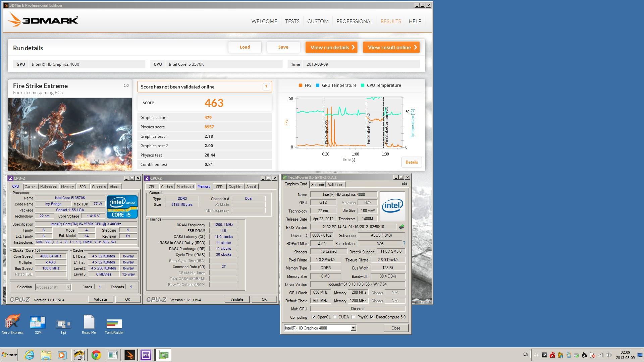
Task: Click the GPU Temperature blue legend swatch
Action: pos(318,85)
